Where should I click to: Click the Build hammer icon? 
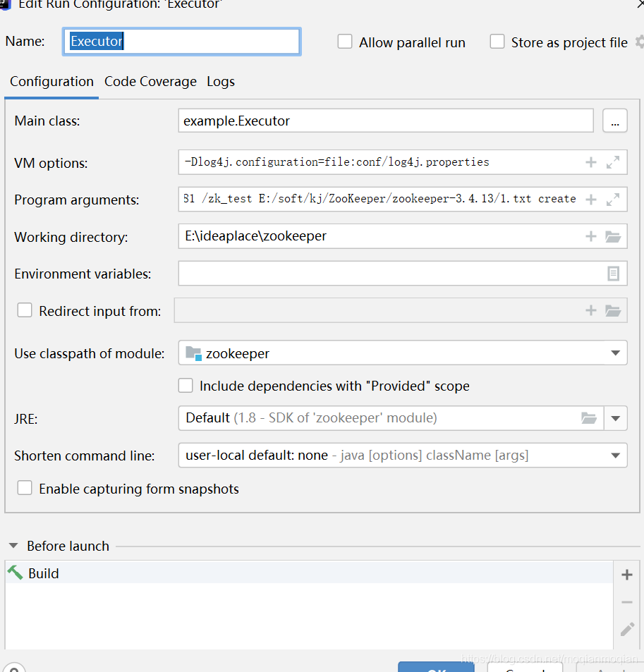pyautogui.click(x=15, y=573)
